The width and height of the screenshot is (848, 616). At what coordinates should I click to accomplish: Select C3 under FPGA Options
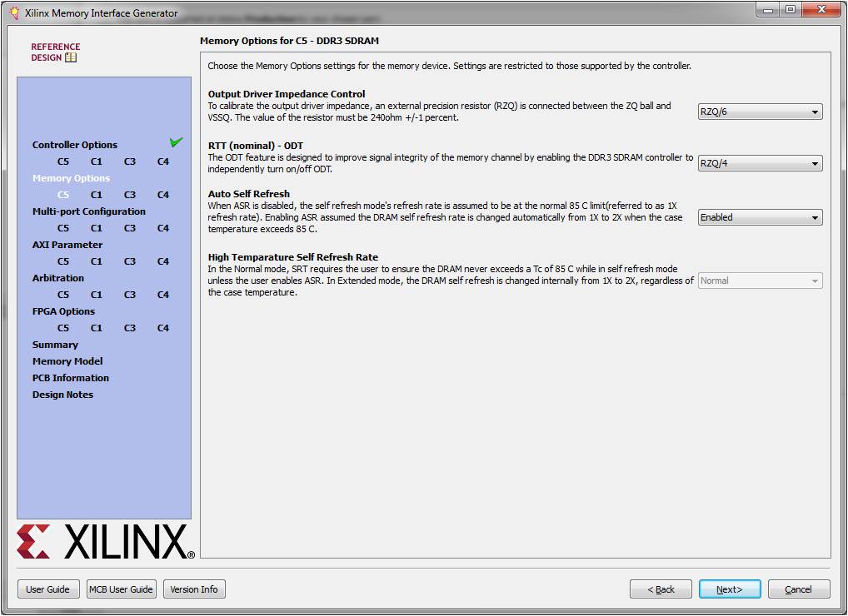pos(130,328)
